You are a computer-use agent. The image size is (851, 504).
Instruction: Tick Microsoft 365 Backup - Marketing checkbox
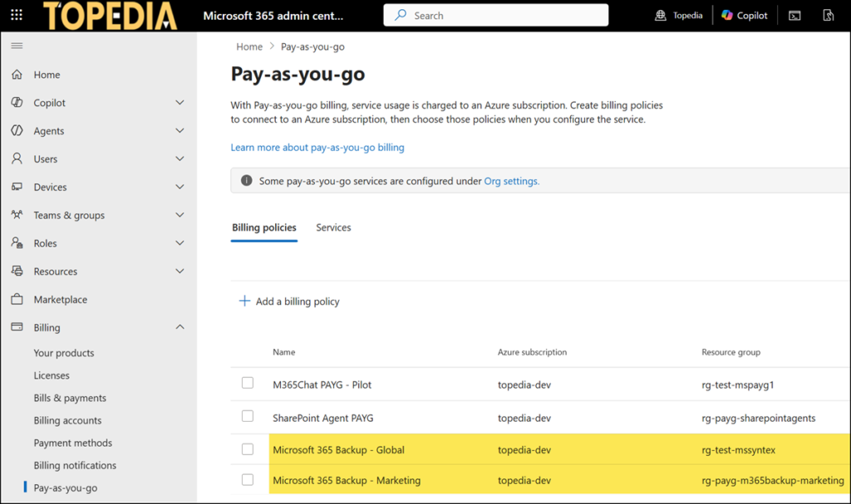248,480
